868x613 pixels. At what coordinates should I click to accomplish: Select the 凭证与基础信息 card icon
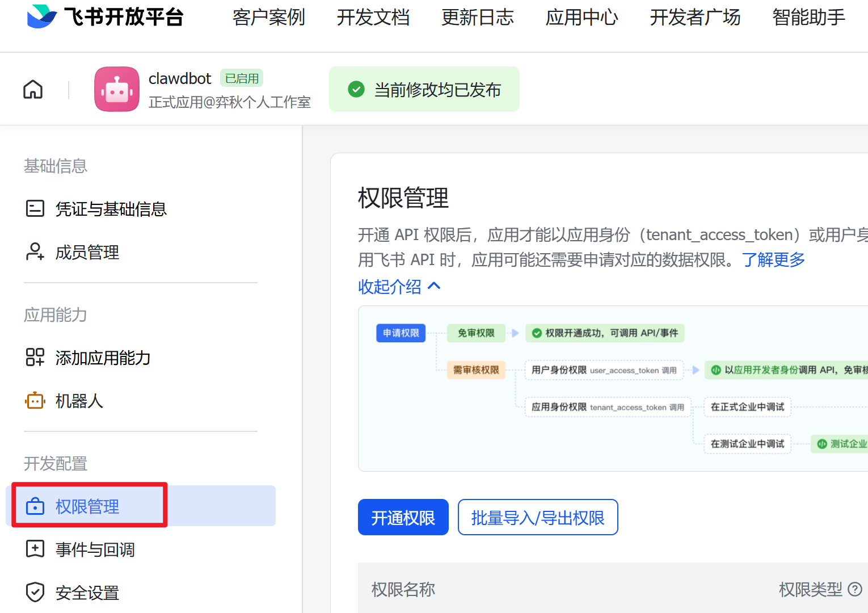tap(35, 209)
